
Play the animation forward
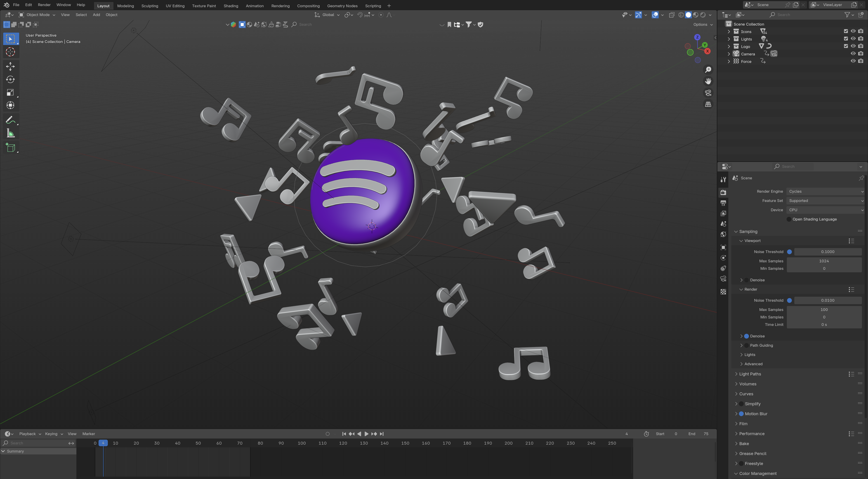(x=366, y=434)
